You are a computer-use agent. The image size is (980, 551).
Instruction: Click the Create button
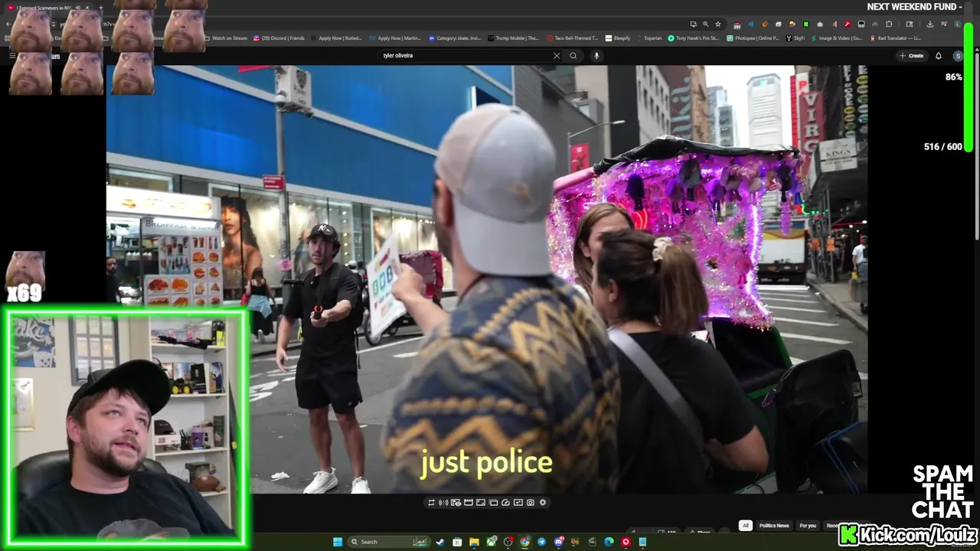click(912, 55)
